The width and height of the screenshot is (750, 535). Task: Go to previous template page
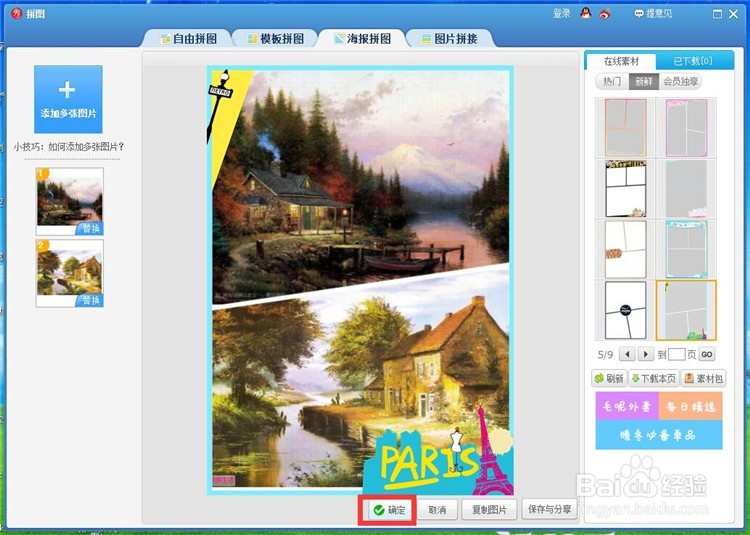(627, 354)
